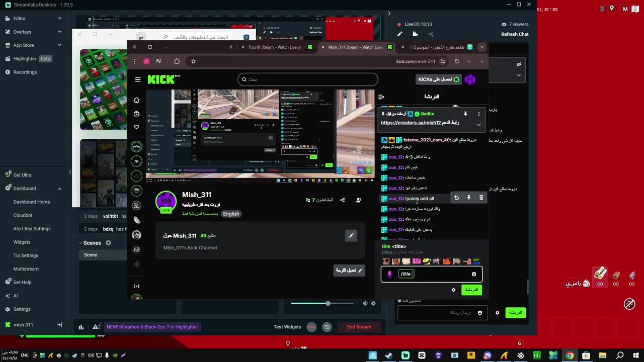The width and height of the screenshot is (644, 362).
Task: Collapse the Dashboard section chevron
Action: coord(59,189)
